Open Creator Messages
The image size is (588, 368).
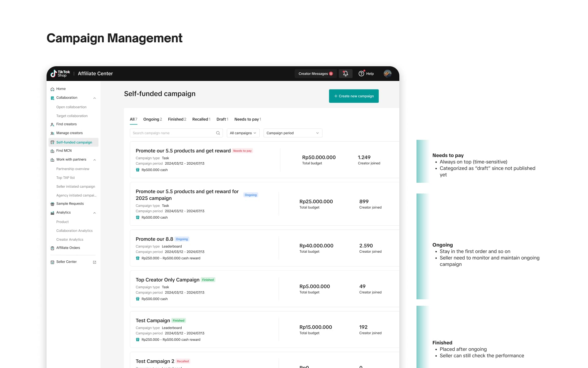(316, 74)
